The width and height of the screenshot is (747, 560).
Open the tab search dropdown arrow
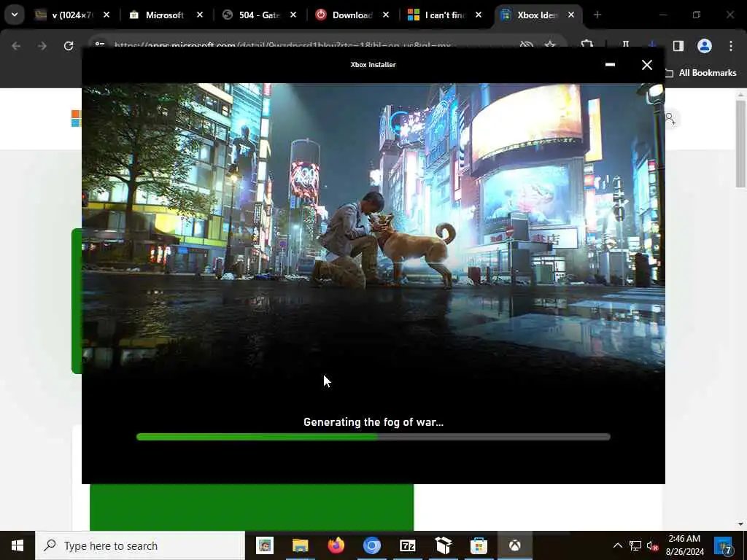[x=15, y=15]
